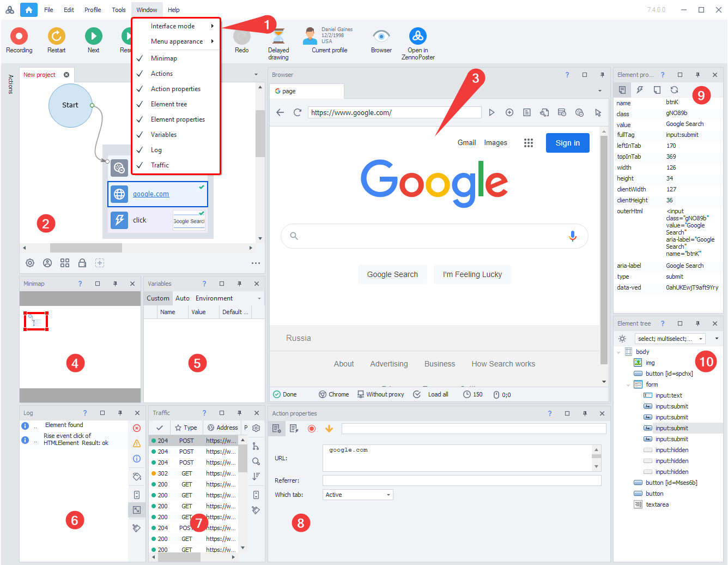The height and width of the screenshot is (565, 728).
Task: Toggle the Browser eye icon
Action: pyautogui.click(x=381, y=37)
